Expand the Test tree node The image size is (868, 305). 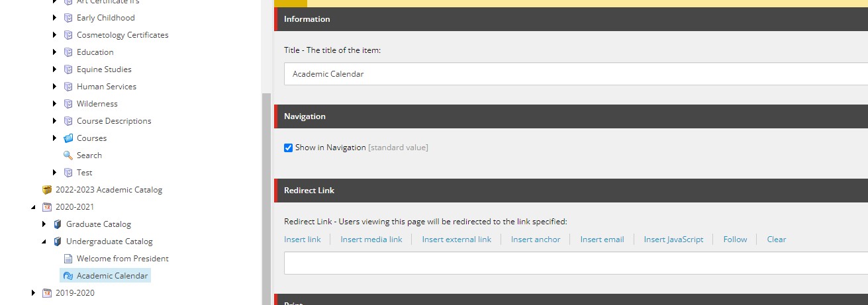click(x=55, y=173)
